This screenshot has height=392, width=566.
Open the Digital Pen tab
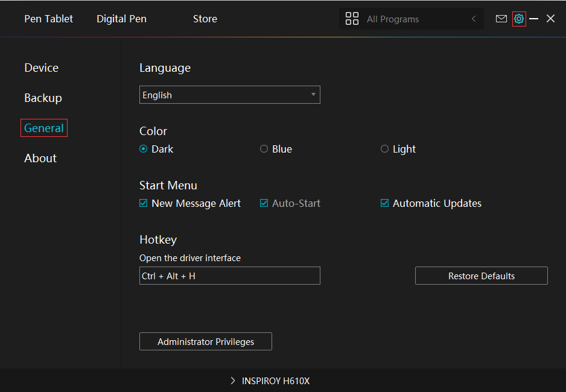(x=121, y=19)
